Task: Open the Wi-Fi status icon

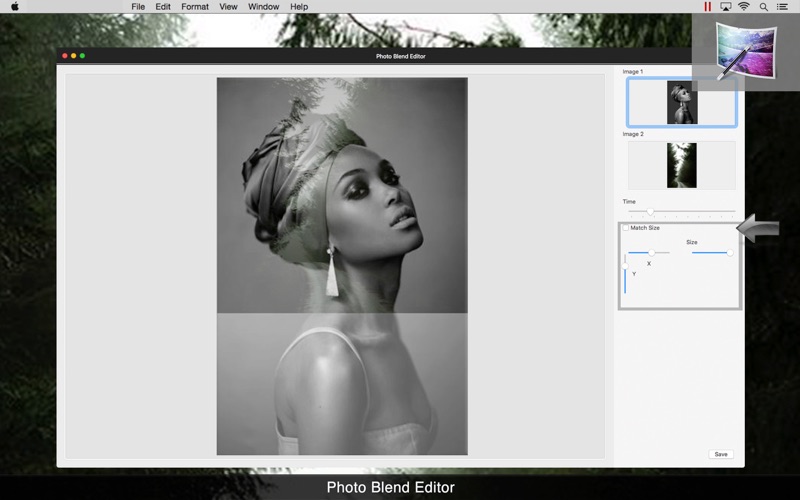Action: tap(744, 7)
